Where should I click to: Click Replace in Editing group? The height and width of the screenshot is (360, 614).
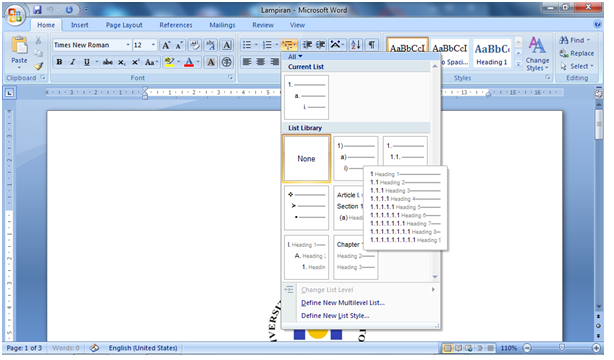point(576,53)
